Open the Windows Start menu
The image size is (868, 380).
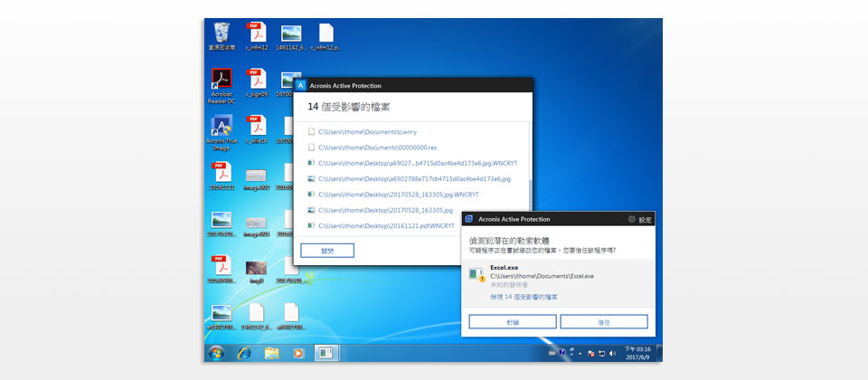[216, 353]
